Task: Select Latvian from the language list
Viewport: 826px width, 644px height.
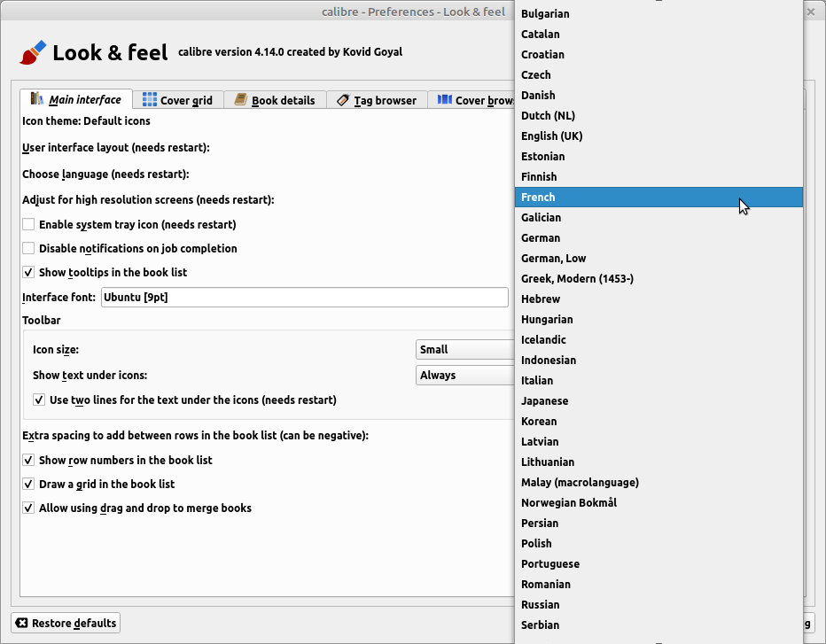Action: pyautogui.click(x=658, y=441)
